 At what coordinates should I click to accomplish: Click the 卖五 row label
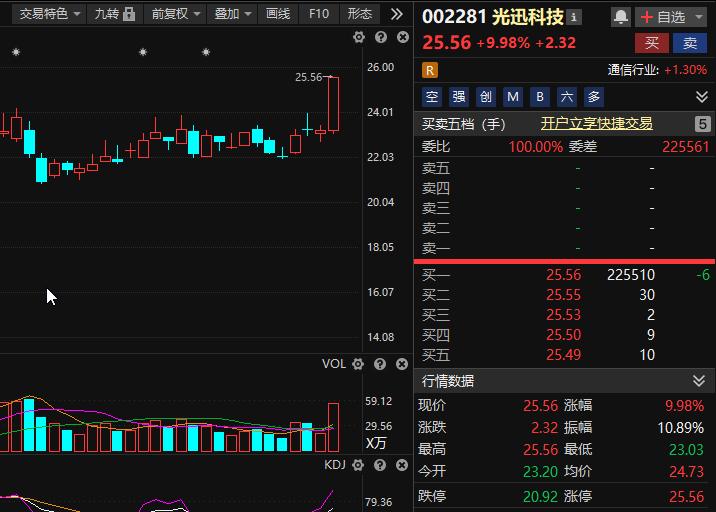[x=436, y=168]
